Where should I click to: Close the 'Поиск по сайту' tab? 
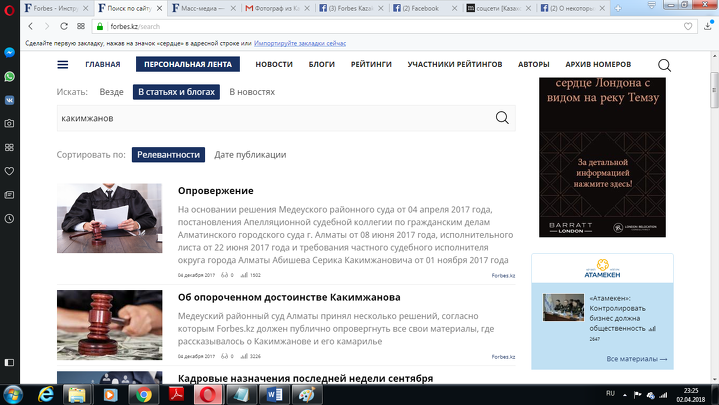click(159, 8)
